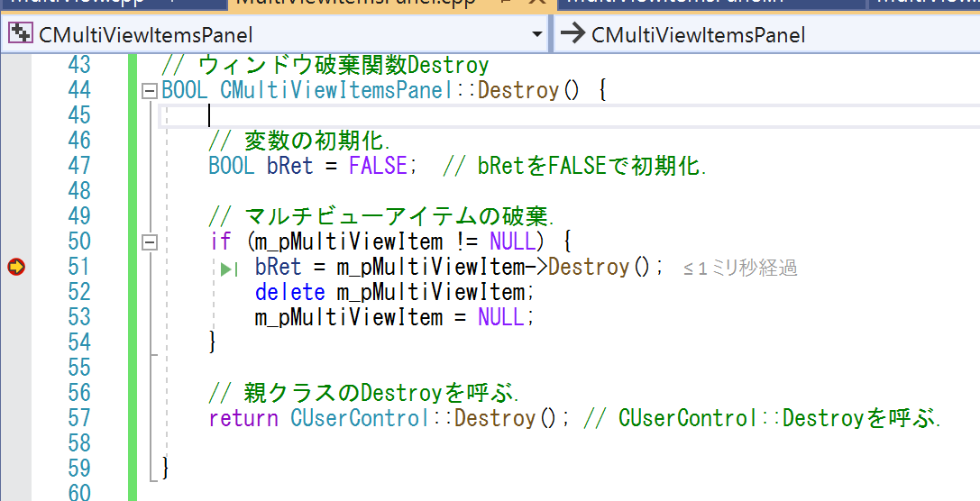Image resolution: width=980 pixels, height=501 pixels.
Task: Click 'BOOL' return type on line 44
Action: [185, 91]
